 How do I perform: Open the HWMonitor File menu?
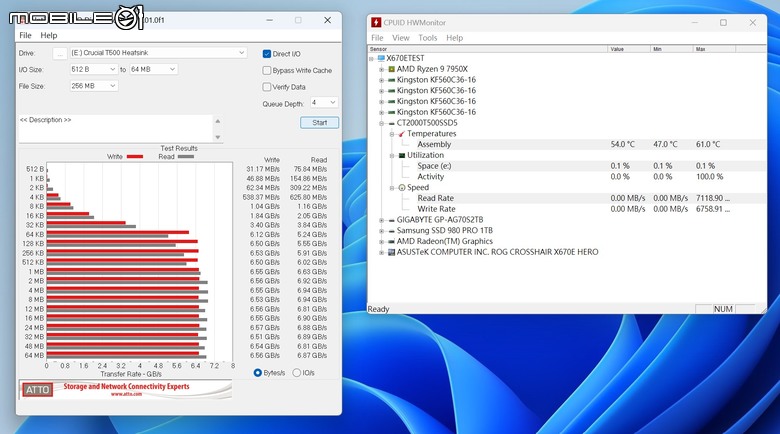(377, 38)
